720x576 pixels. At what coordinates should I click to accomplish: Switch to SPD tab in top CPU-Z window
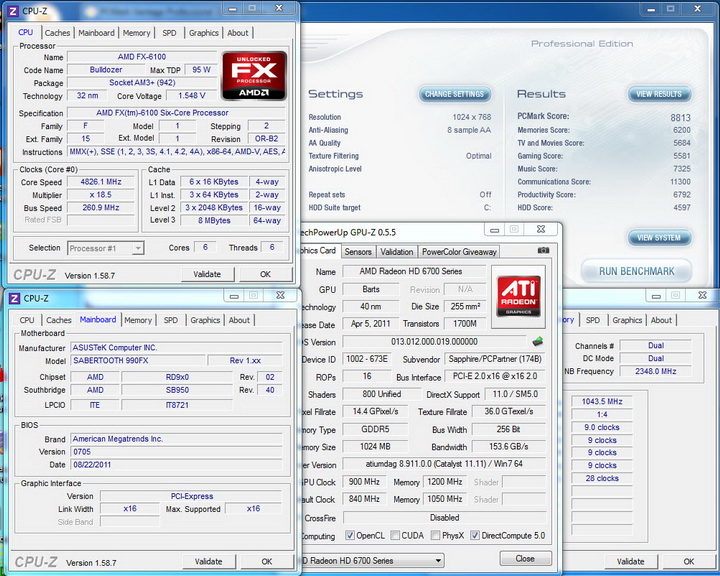[x=169, y=33]
